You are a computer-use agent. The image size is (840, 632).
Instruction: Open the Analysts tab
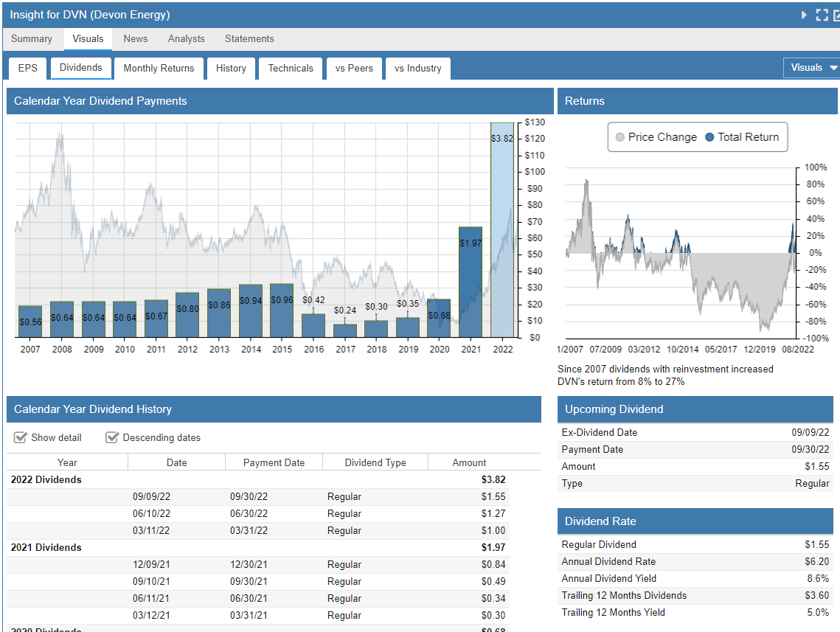(x=187, y=38)
